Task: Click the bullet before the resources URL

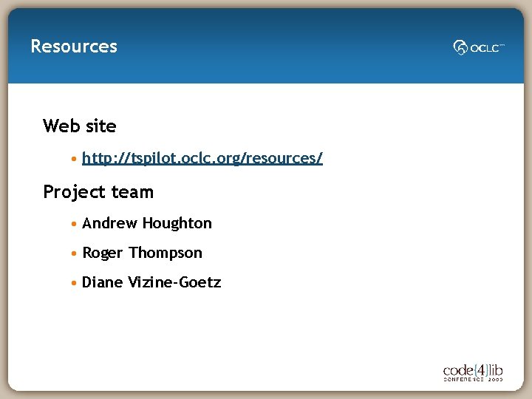Action: click(75, 159)
